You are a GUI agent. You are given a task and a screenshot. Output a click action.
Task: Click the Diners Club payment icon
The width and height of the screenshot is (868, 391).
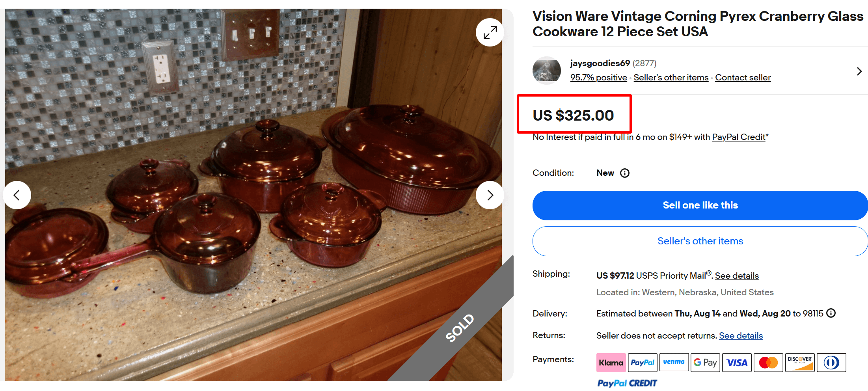coord(831,362)
